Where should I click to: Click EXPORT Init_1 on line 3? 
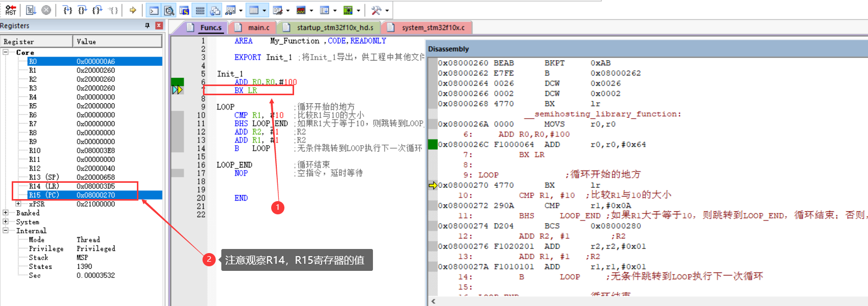click(263, 58)
